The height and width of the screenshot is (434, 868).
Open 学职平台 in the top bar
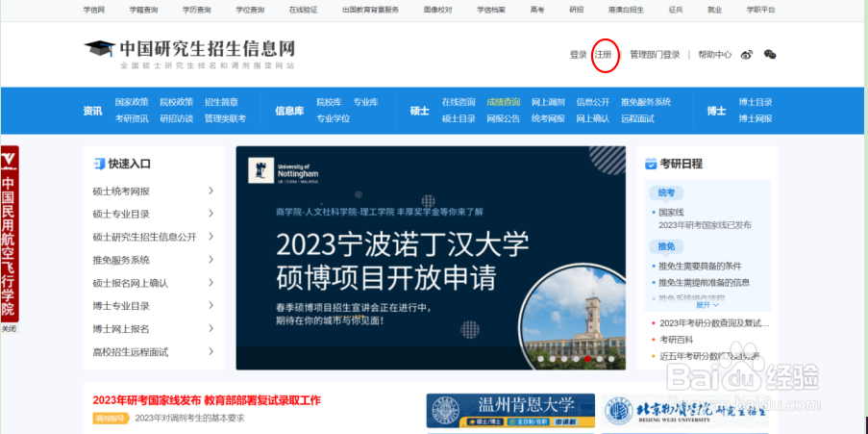click(760, 10)
